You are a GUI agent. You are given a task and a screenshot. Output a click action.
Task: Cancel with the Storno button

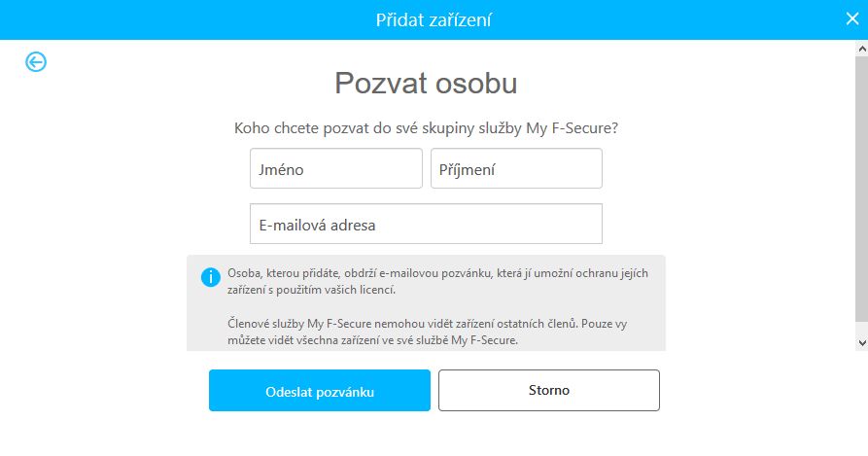click(x=549, y=390)
